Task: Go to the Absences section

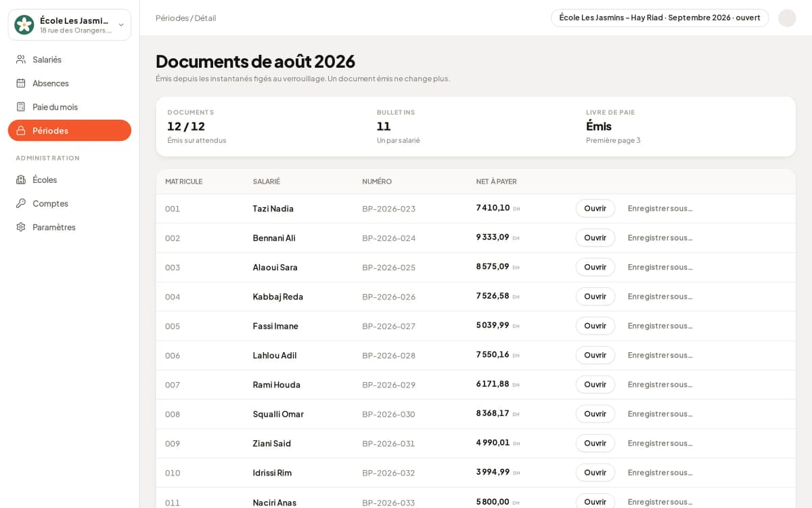Action: (70, 83)
